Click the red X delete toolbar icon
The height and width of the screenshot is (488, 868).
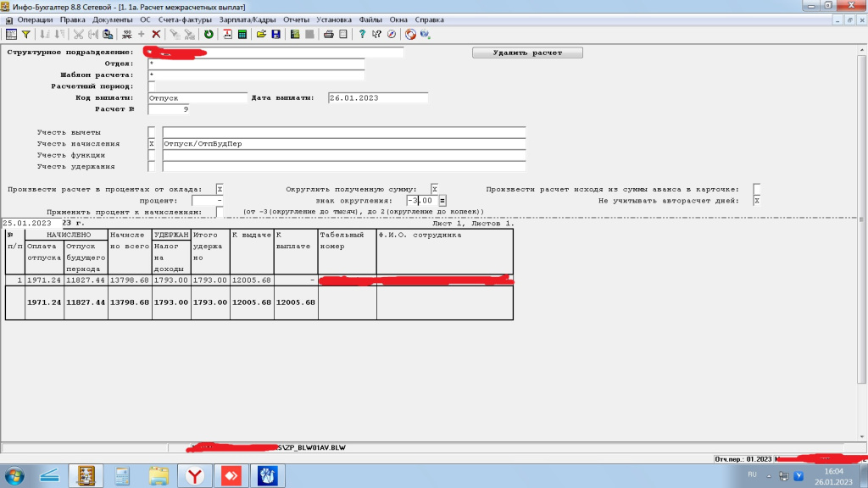(x=156, y=35)
